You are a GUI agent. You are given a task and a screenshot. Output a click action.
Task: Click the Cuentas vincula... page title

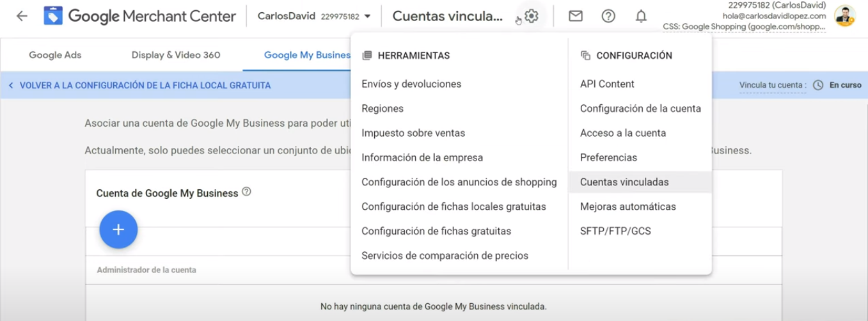pos(447,16)
